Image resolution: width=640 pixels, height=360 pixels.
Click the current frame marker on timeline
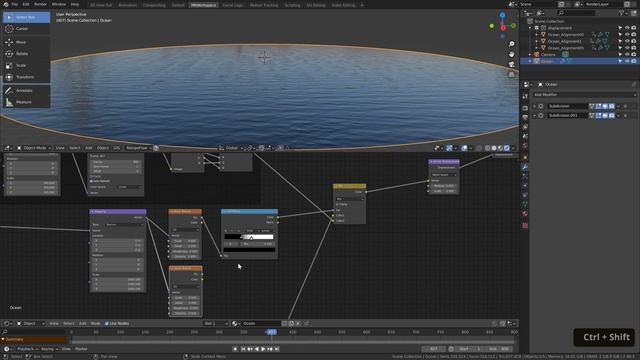[x=272, y=332]
